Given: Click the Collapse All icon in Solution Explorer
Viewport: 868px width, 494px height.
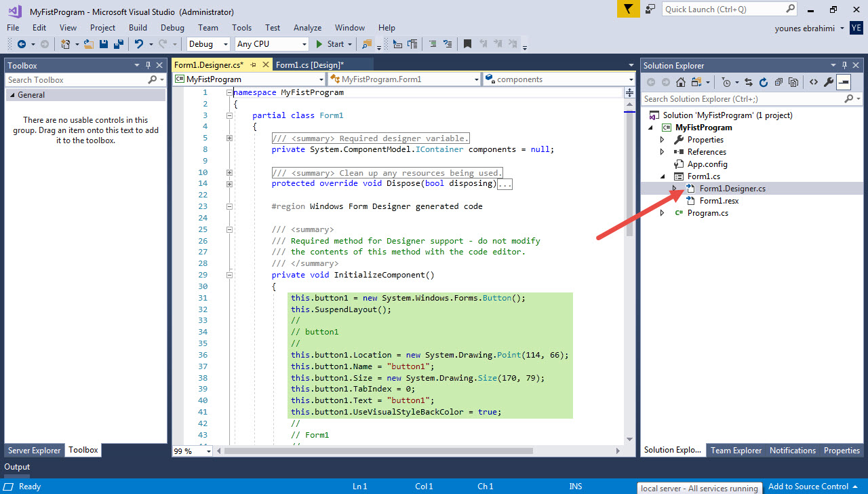Looking at the screenshot, I should [779, 81].
